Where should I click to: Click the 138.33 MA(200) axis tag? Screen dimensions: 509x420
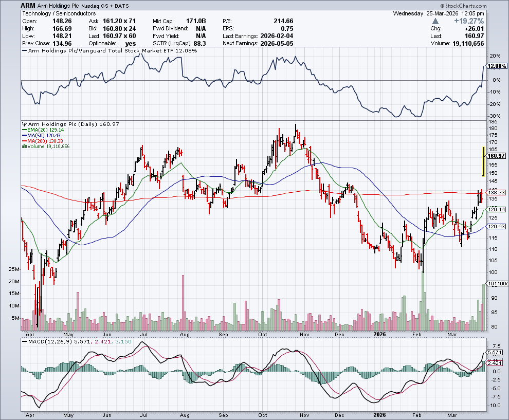point(496,192)
